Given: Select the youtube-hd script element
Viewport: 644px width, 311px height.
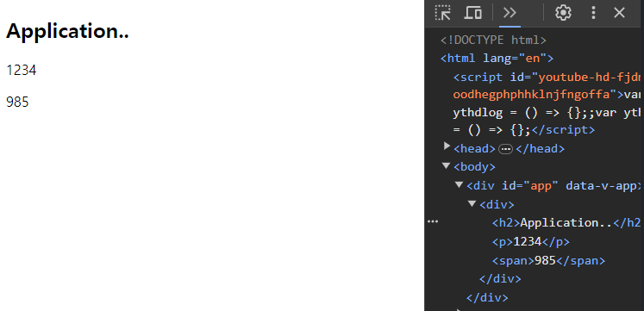Looking at the screenshot, I should coord(547,103).
